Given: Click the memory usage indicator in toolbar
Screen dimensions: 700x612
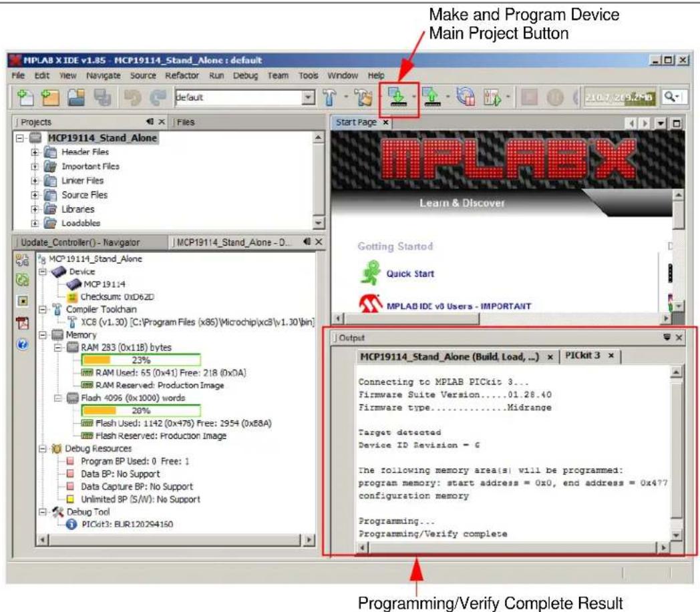Looking at the screenshot, I should [621, 97].
